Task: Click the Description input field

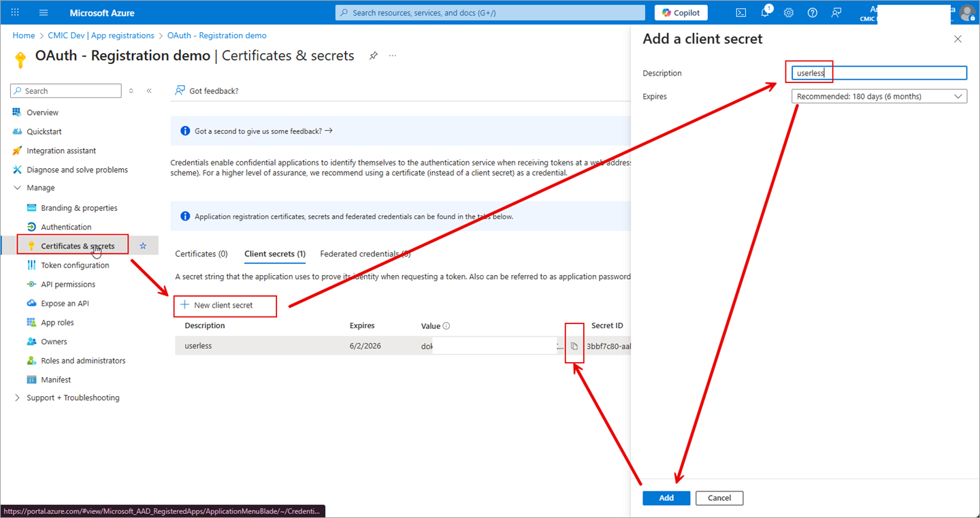Action: coord(878,72)
